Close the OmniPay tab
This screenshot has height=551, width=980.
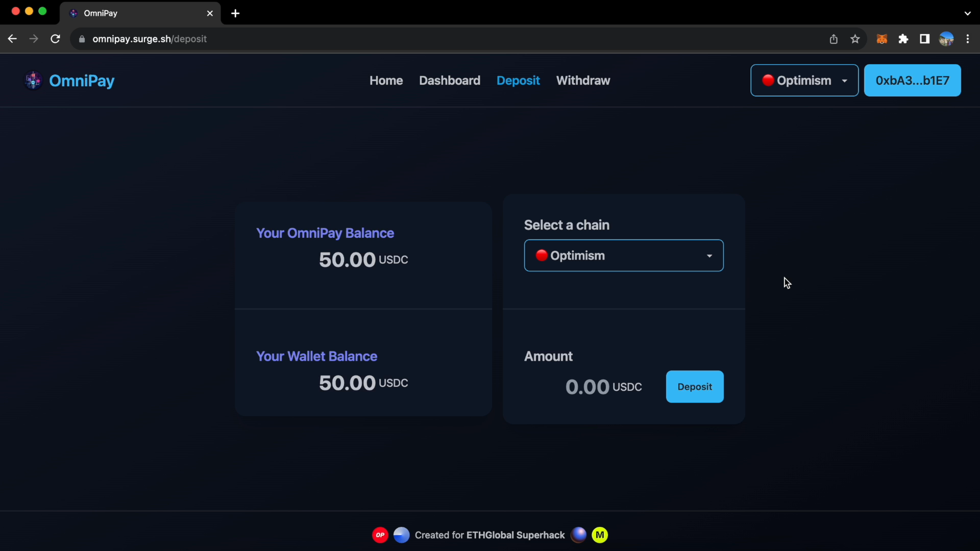tap(210, 13)
